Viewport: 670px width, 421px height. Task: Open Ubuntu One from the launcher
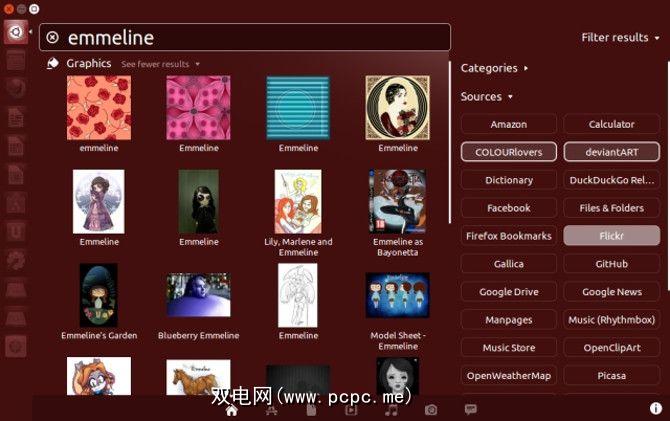(x=16, y=232)
